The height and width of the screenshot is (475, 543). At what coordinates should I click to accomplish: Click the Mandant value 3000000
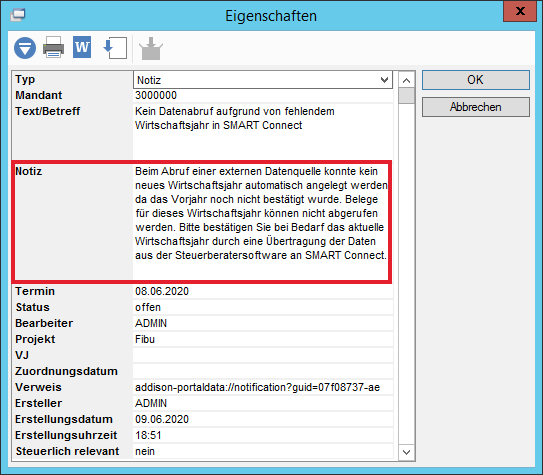click(x=263, y=95)
